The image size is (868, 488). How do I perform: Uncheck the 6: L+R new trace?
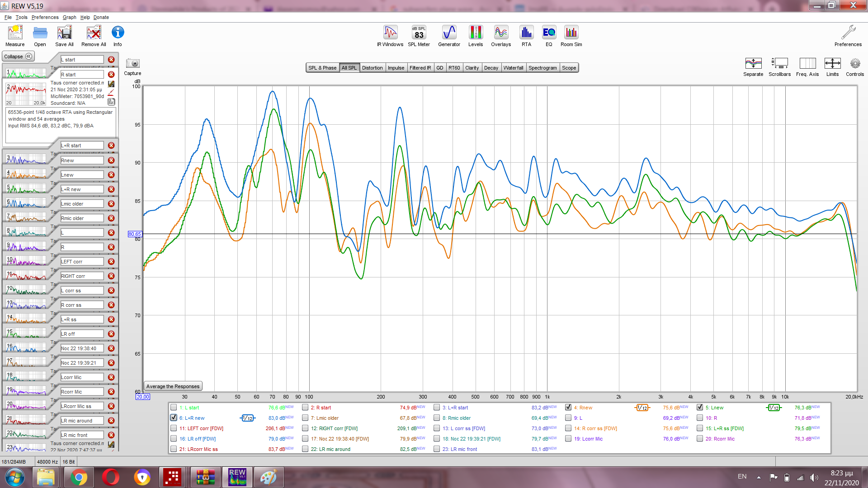click(174, 418)
